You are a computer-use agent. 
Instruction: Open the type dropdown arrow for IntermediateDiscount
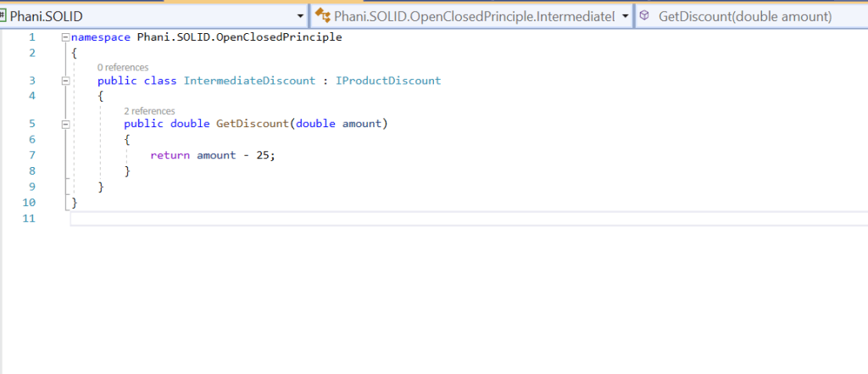[x=625, y=16]
